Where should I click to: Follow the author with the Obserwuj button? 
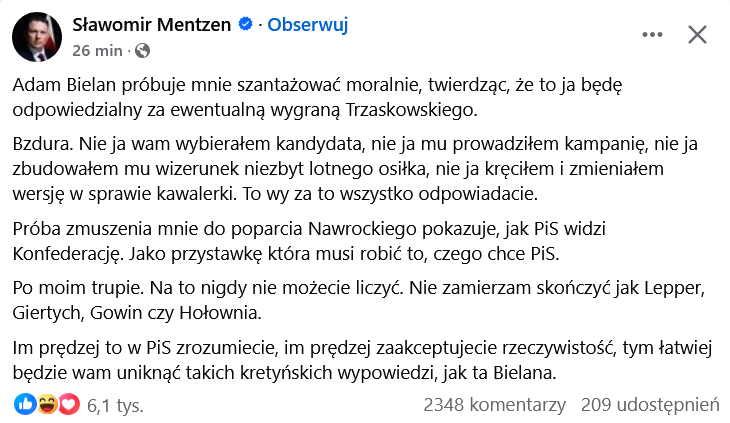coord(307,25)
